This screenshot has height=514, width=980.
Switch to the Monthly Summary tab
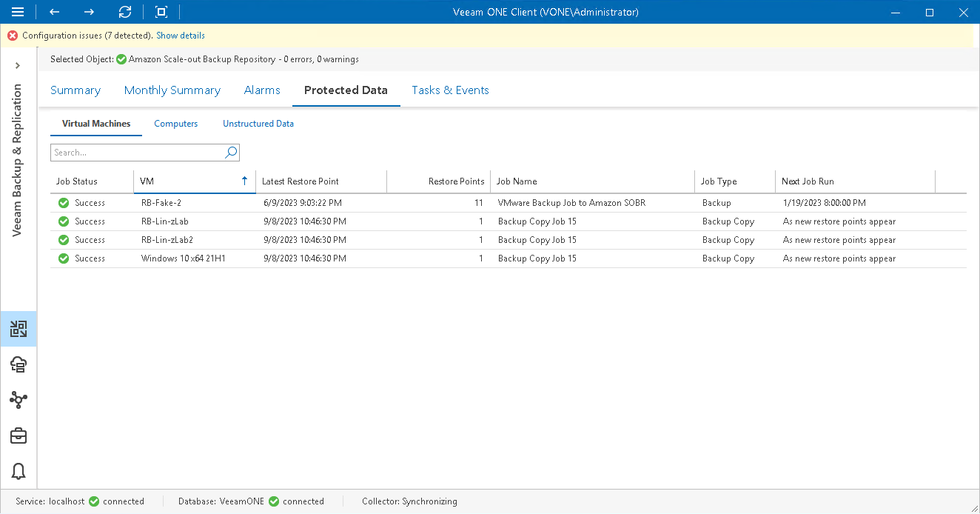point(172,90)
